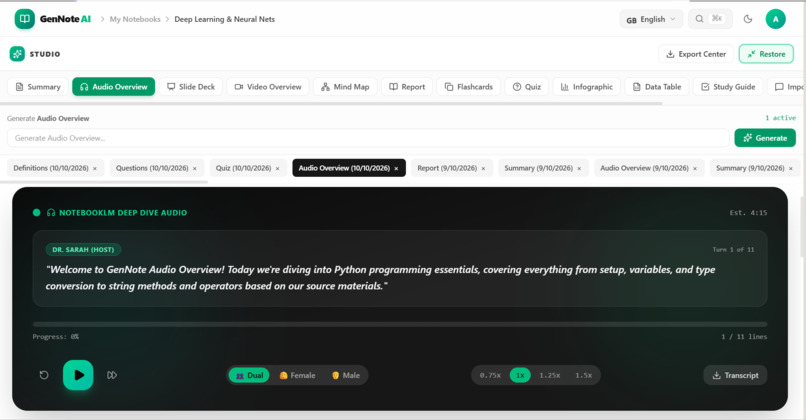Click the 'NOTEBOOKLM DEEP DIVE AUDIO' heading
Viewport: 806px width, 420px height.
pos(123,212)
